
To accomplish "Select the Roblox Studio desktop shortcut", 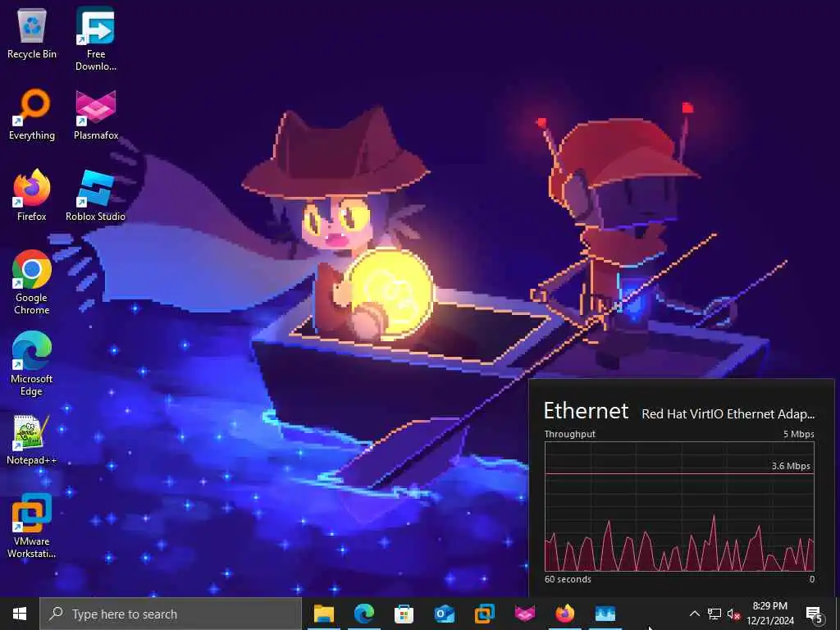I will 95,195.
